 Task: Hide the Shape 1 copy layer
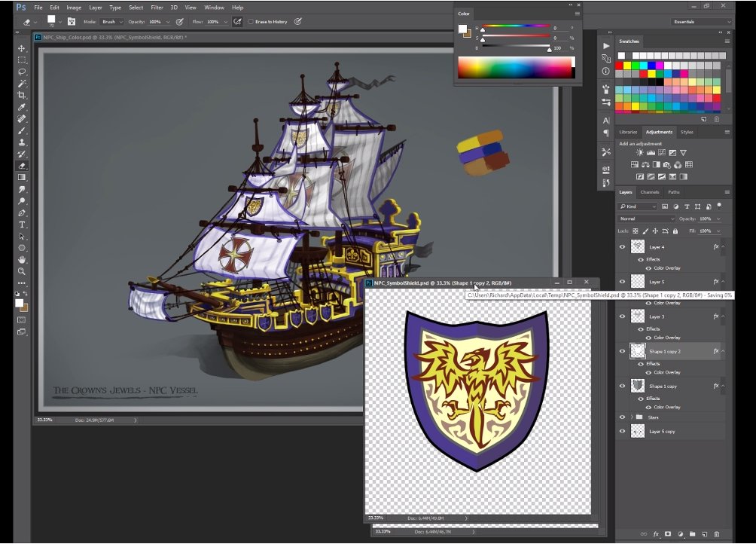(x=622, y=386)
